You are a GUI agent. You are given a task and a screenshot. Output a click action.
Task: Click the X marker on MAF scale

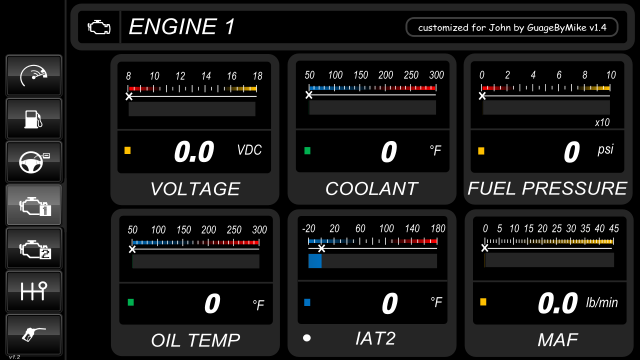point(485,248)
